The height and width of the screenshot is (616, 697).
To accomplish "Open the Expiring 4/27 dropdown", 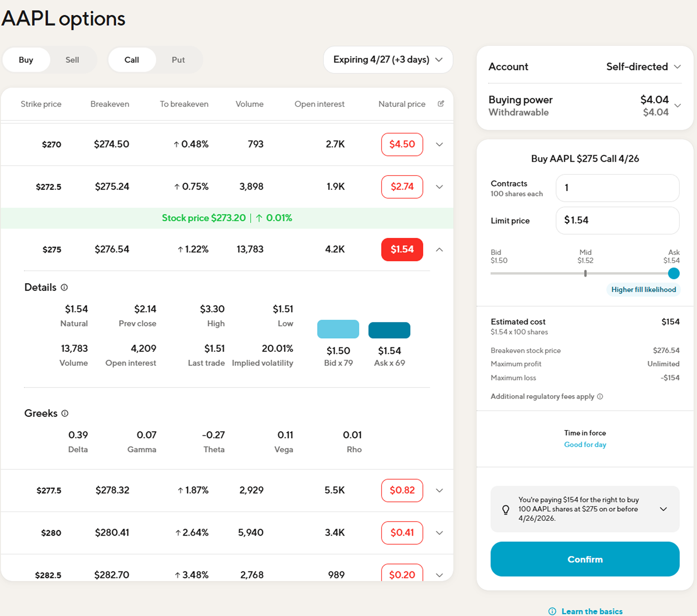I will (x=388, y=60).
